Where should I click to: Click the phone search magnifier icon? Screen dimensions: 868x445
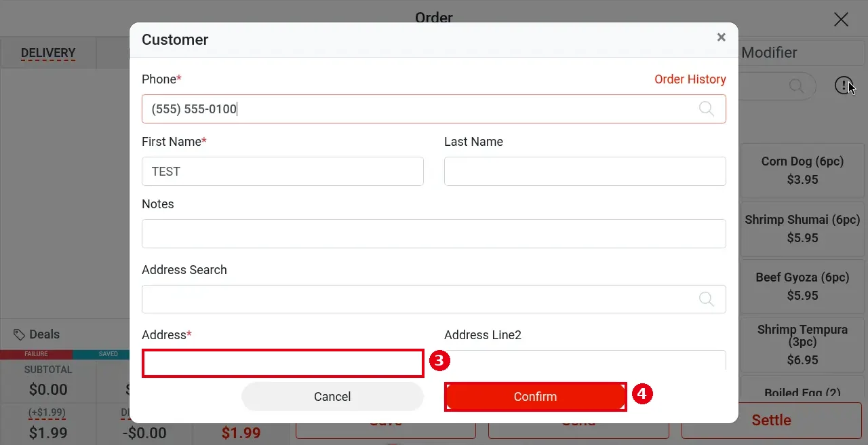click(x=707, y=109)
